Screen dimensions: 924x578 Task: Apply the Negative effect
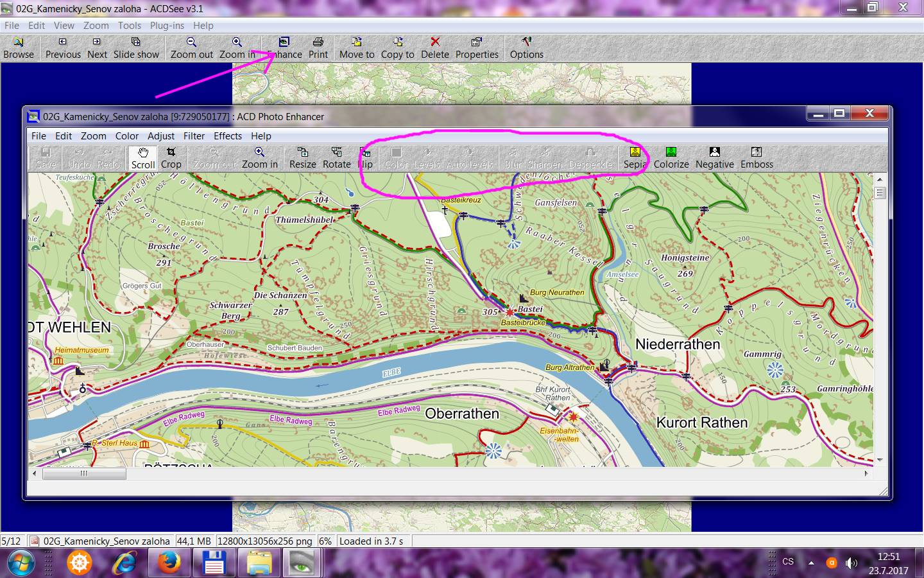click(715, 158)
